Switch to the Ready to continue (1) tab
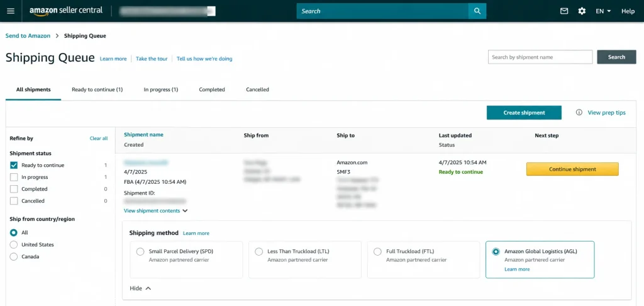 click(x=97, y=89)
